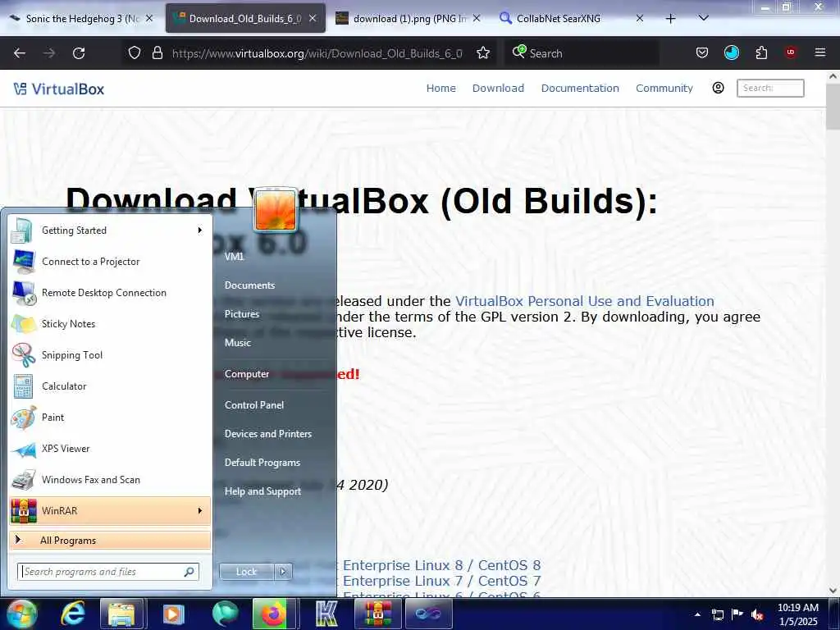Open Pictures in Start menu

click(242, 314)
